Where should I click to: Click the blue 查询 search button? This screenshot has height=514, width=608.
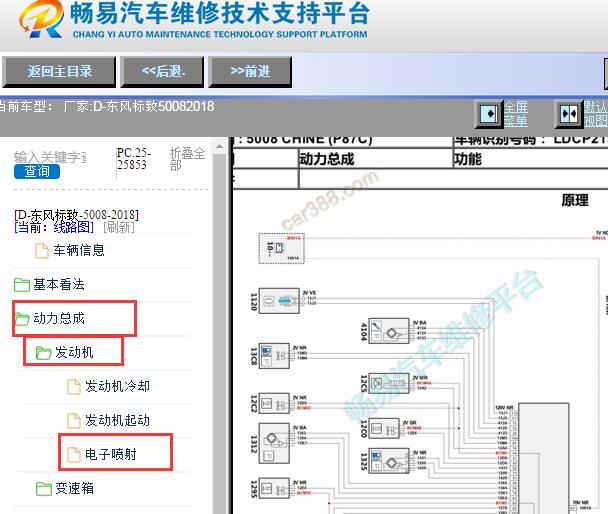click(x=37, y=171)
